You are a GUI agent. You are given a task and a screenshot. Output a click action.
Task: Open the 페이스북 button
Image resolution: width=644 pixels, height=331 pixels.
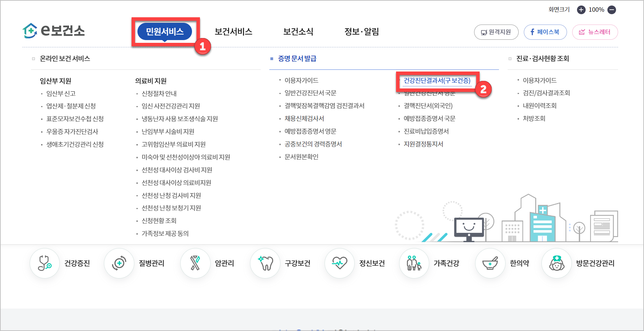(x=545, y=32)
